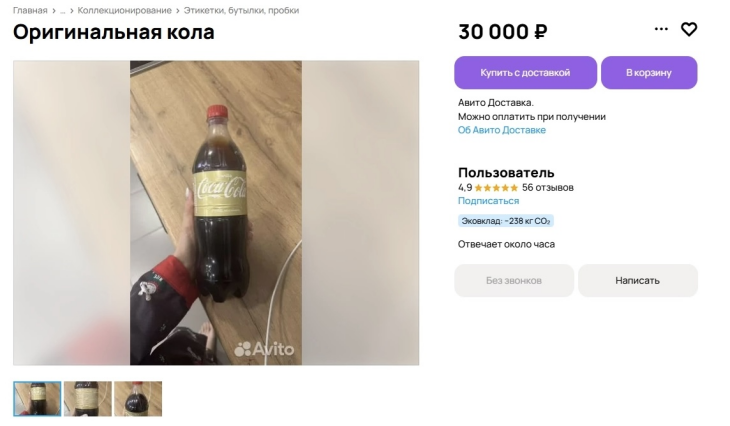
Task: Select the third photo thumbnail
Action: (x=138, y=398)
